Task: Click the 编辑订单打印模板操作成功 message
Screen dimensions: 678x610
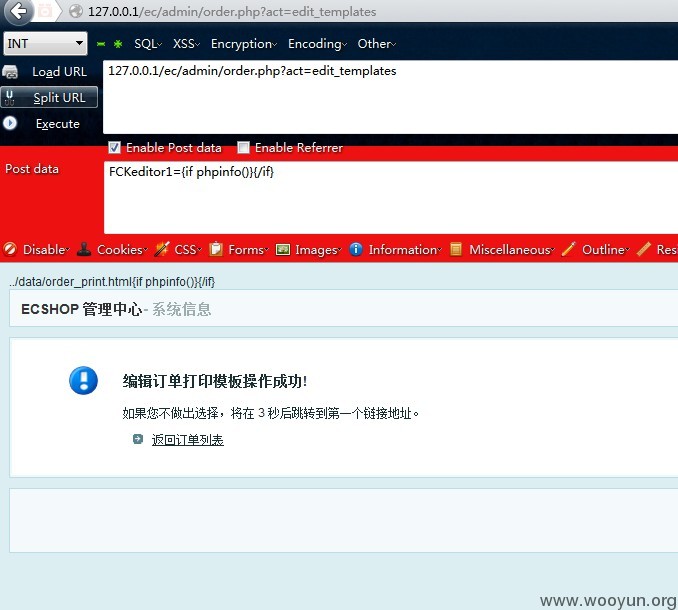Action: (x=215, y=381)
